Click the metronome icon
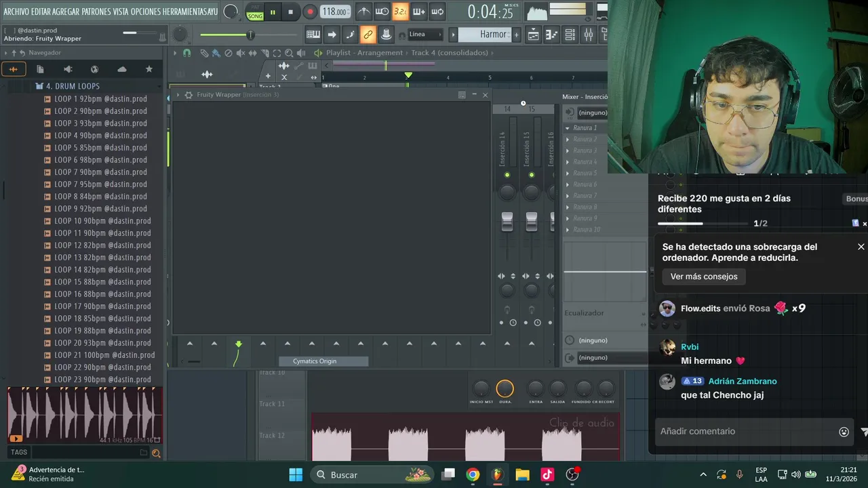The height and width of the screenshot is (488, 868). pyautogui.click(x=364, y=12)
